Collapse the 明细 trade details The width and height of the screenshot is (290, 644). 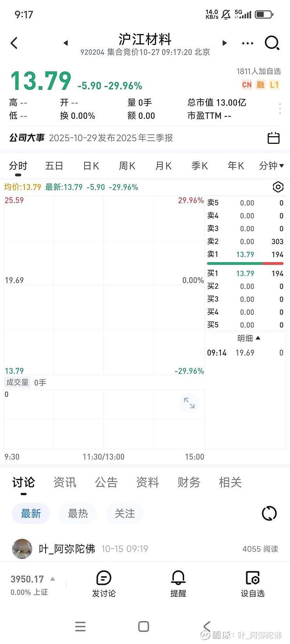coord(249,338)
